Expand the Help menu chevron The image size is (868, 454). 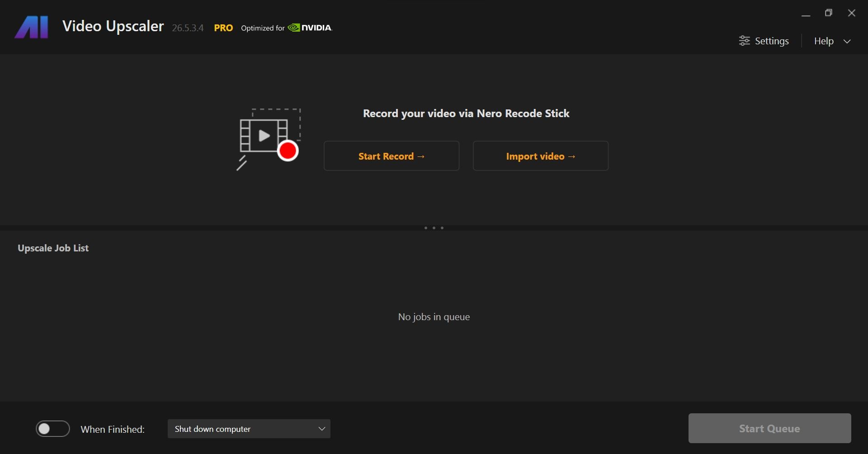coord(847,41)
